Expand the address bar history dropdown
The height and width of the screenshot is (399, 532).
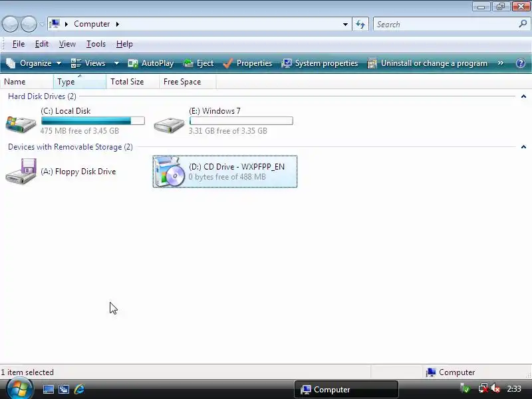[345, 25]
